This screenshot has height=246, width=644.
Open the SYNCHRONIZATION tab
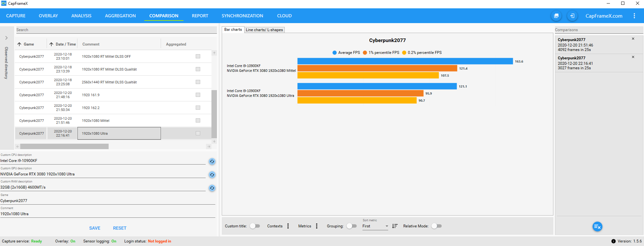tap(242, 16)
